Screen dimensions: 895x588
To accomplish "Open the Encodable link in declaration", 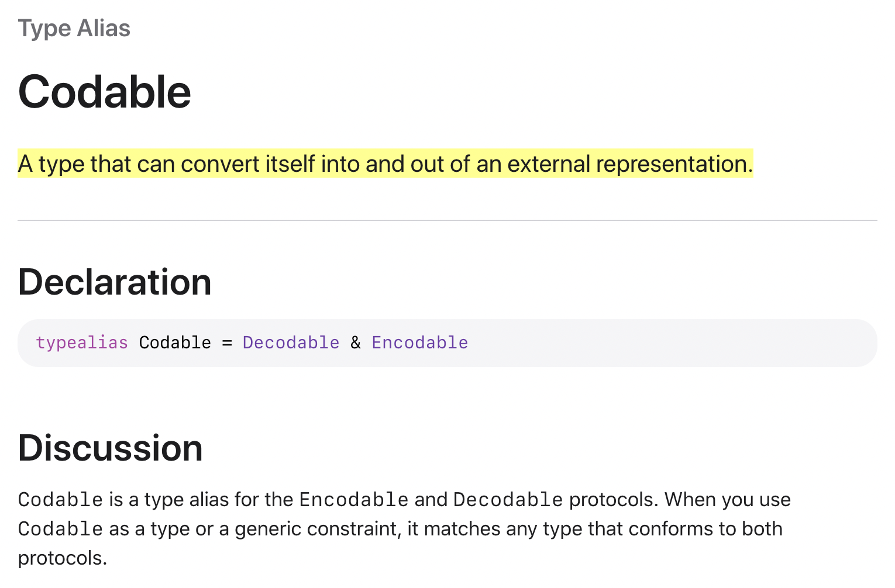I will [x=419, y=343].
